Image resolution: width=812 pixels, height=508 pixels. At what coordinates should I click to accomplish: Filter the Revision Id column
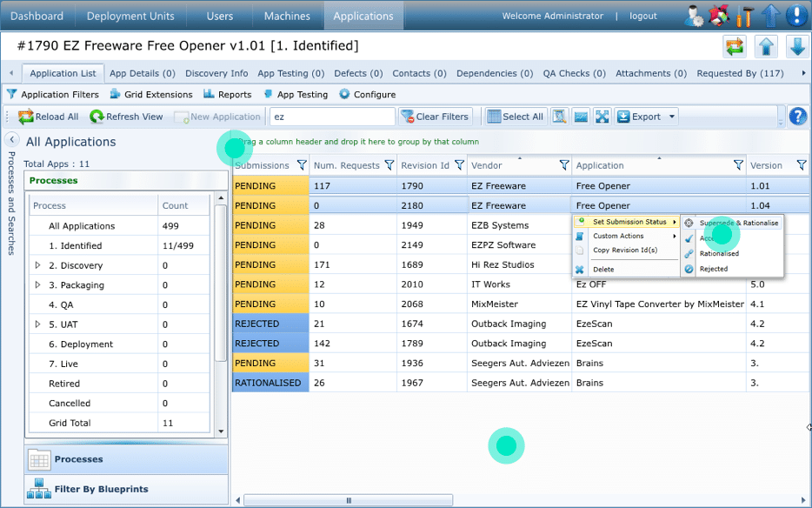point(459,165)
